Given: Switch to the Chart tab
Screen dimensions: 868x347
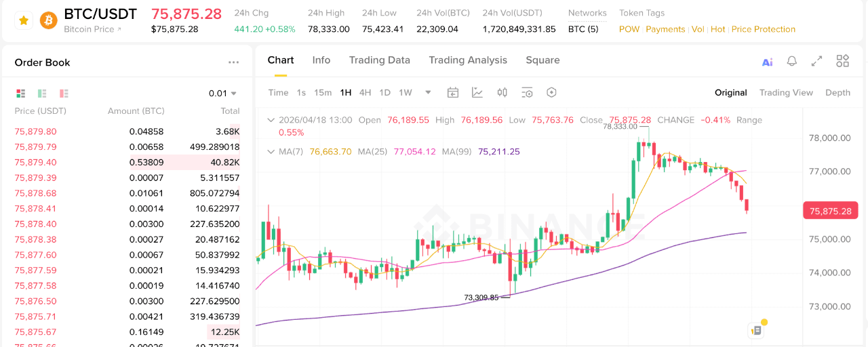Looking at the screenshot, I should 281,60.
